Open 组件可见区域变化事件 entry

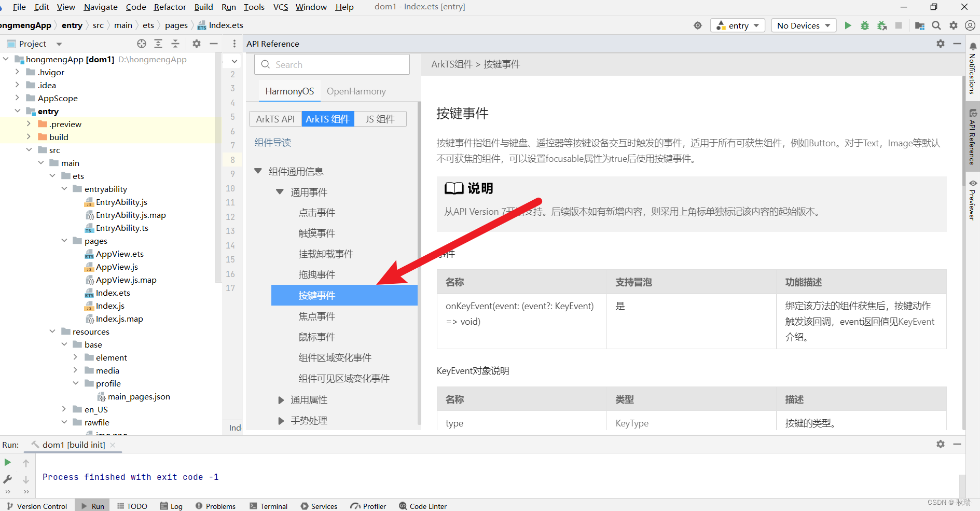coord(344,378)
